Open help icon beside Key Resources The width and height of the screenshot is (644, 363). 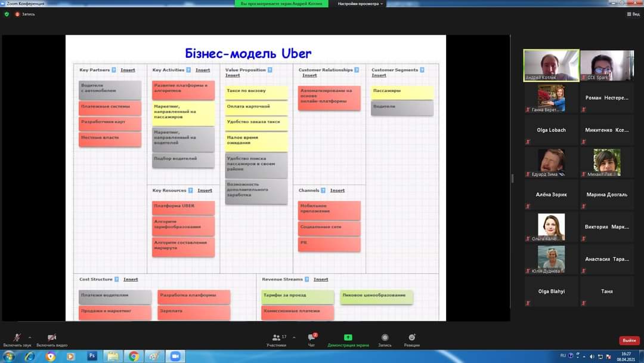[x=191, y=190]
